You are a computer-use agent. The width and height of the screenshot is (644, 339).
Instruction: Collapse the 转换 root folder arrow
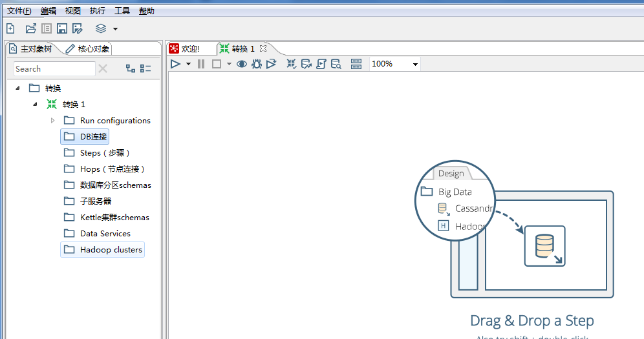pyautogui.click(x=17, y=88)
